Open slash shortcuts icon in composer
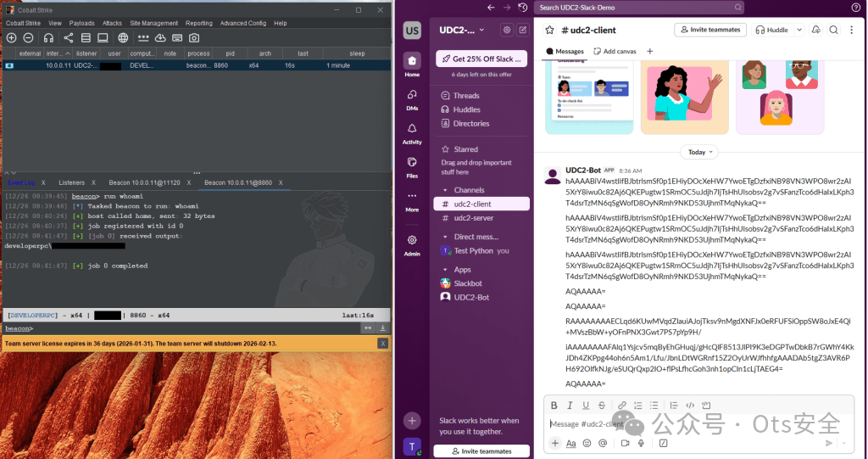868x459 pixels. 663,443
